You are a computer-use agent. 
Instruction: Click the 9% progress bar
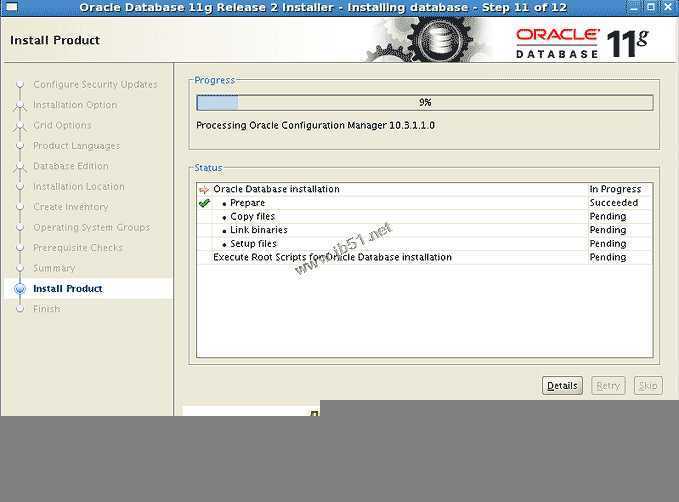(x=424, y=103)
